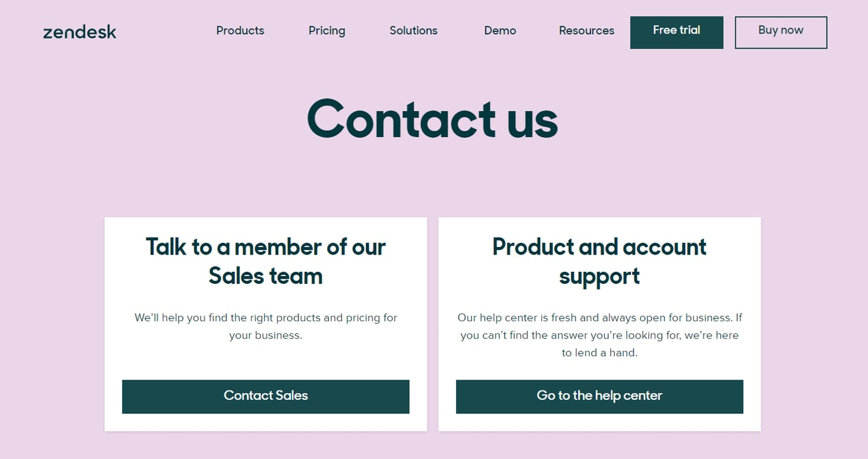This screenshot has height=459, width=868.
Task: Open the Solutions dropdown menu
Action: 413,30
